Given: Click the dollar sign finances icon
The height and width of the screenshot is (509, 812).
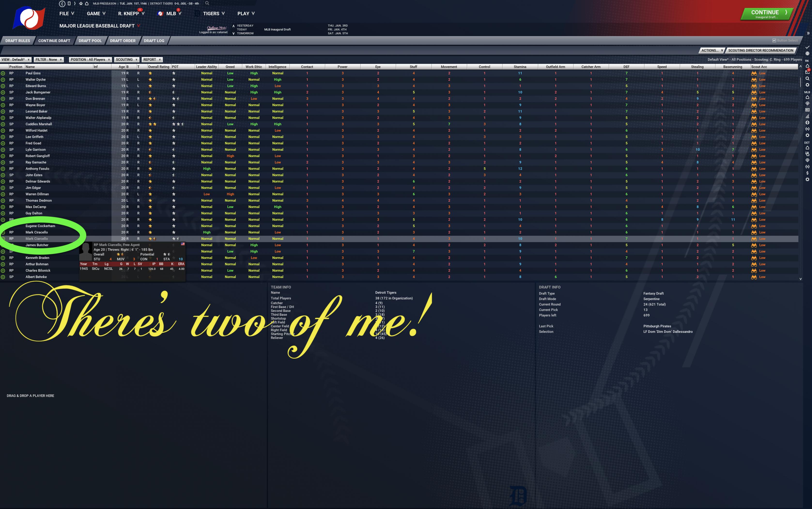Looking at the screenshot, I should pyautogui.click(x=807, y=173).
